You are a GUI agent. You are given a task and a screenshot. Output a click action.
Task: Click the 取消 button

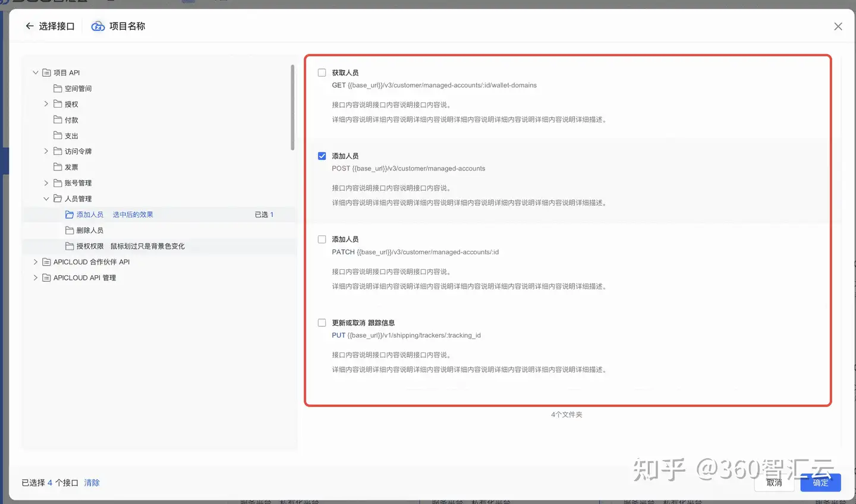point(774,483)
